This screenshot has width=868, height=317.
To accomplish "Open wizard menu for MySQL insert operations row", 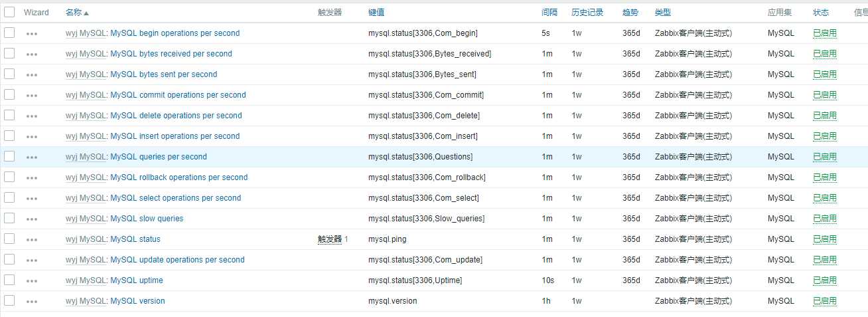I will click(x=32, y=136).
